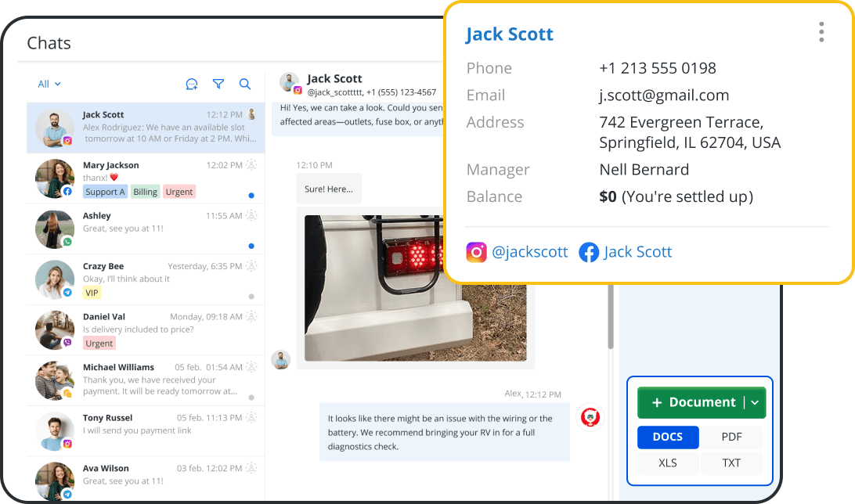Start a new chat from the sidebar
Viewport: 855px width, 504px height.
pyautogui.click(x=192, y=84)
